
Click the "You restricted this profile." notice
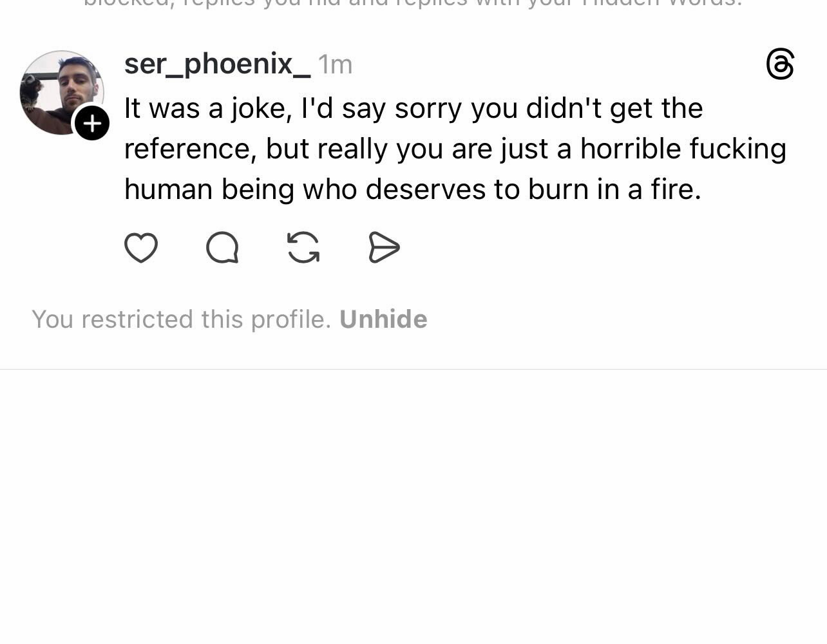(x=181, y=319)
